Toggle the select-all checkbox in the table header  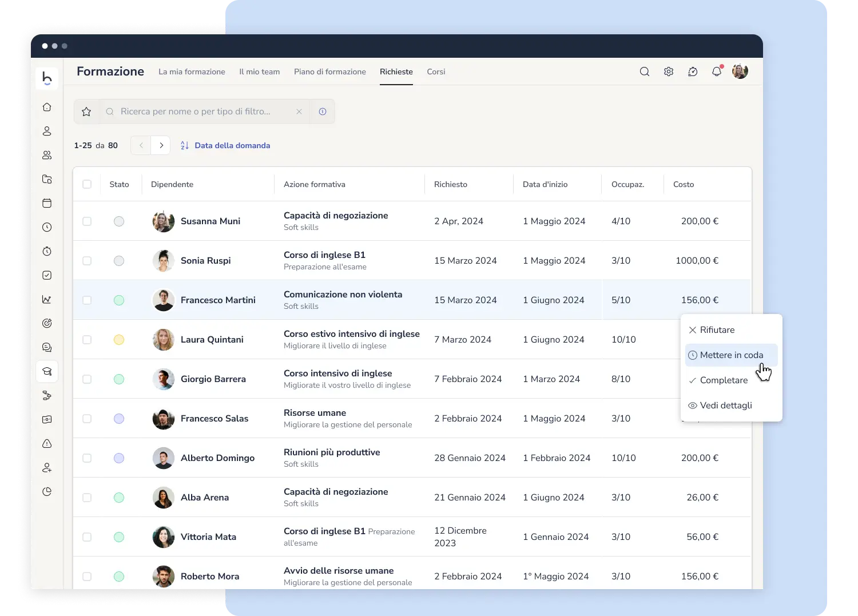point(87,184)
